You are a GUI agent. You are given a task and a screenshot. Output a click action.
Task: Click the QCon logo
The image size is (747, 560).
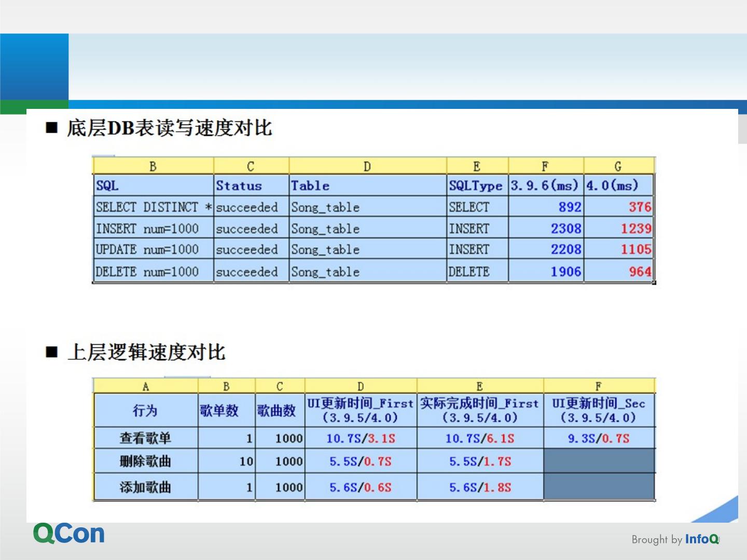(x=69, y=534)
